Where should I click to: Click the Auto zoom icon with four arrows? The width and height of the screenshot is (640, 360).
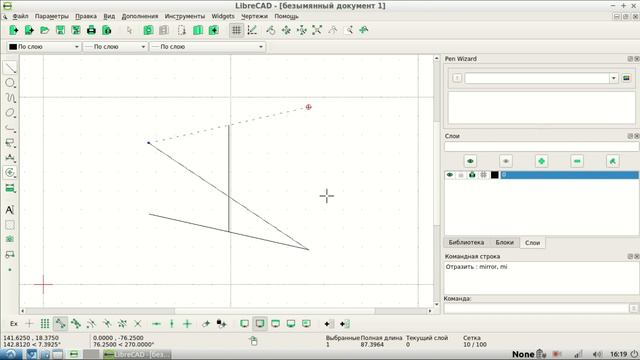tap(317, 30)
